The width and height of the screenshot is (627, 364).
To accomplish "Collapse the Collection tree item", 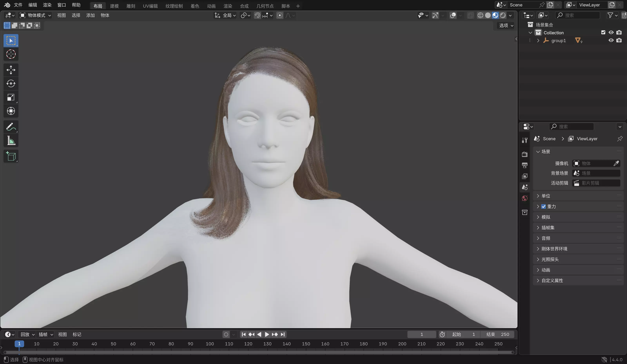I will click(x=530, y=33).
